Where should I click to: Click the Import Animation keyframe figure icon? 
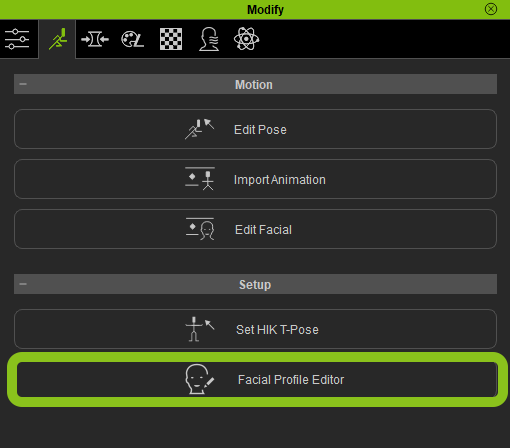tap(200, 179)
